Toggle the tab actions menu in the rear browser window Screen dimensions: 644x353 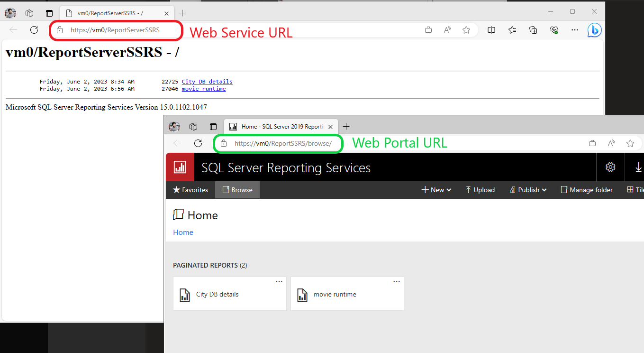[x=49, y=13]
